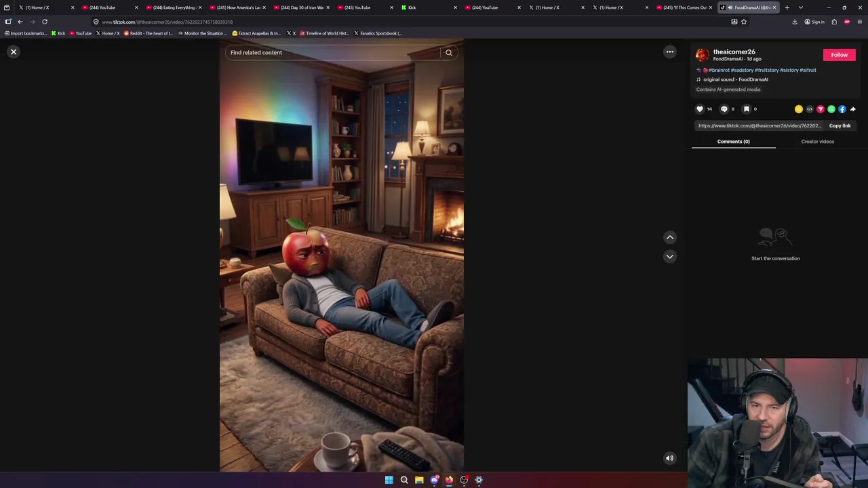868x488 pixels.
Task: Open the browser hamburger menu
Action: (x=860, y=22)
